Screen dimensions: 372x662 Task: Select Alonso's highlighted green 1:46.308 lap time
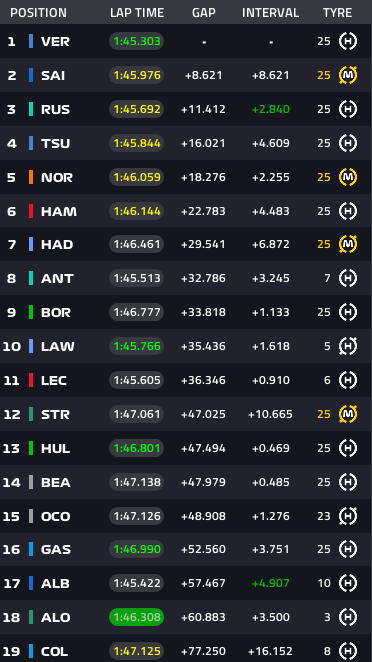tap(136, 617)
